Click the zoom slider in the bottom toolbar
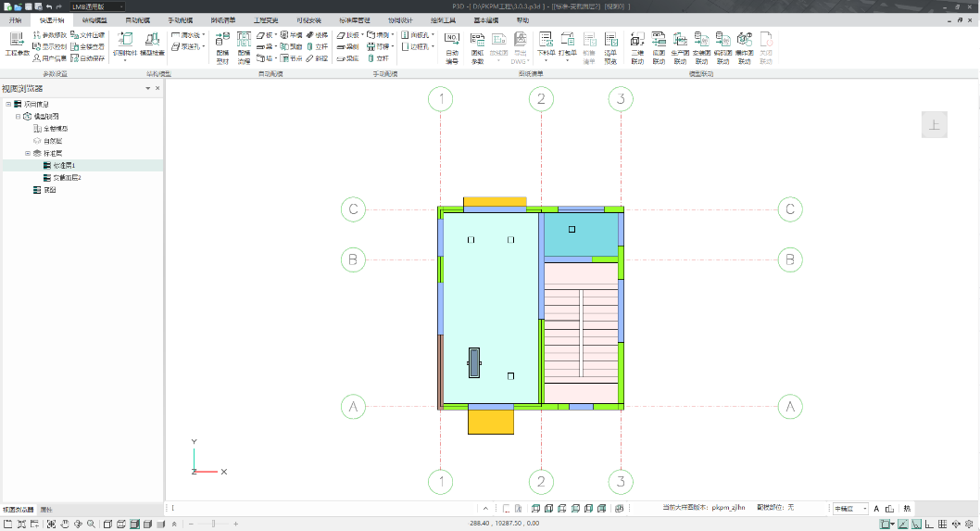 coord(213,525)
